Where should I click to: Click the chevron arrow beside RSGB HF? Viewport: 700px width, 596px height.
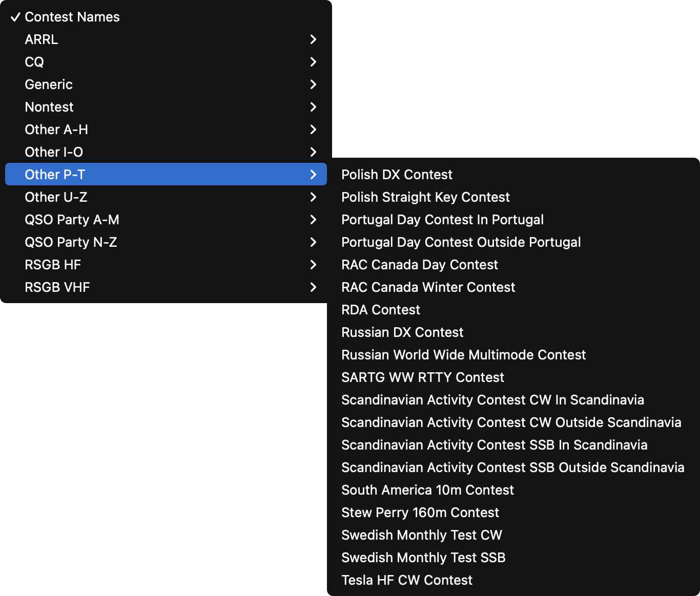pos(314,265)
